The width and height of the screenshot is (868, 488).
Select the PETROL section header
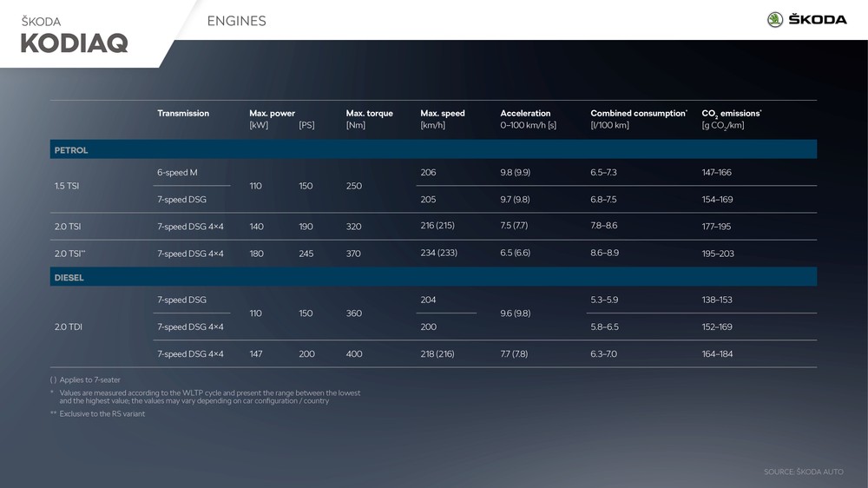coord(71,150)
